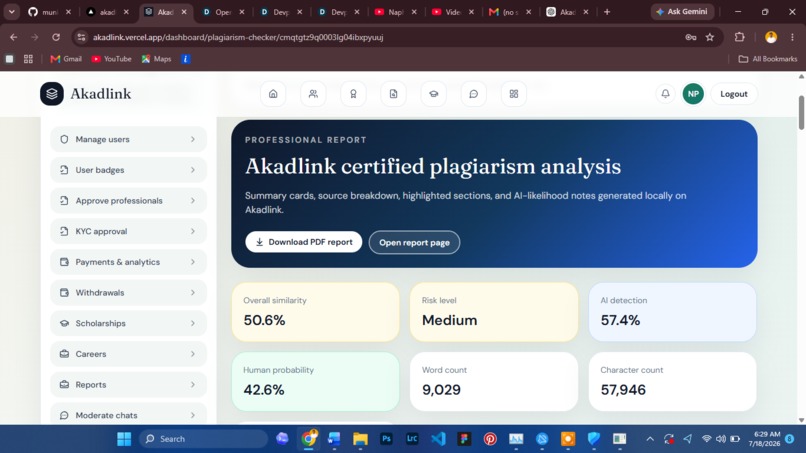This screenshot has width=806, height=453.
Task: Expand Payments & analytics chevron
Action: 193,262
